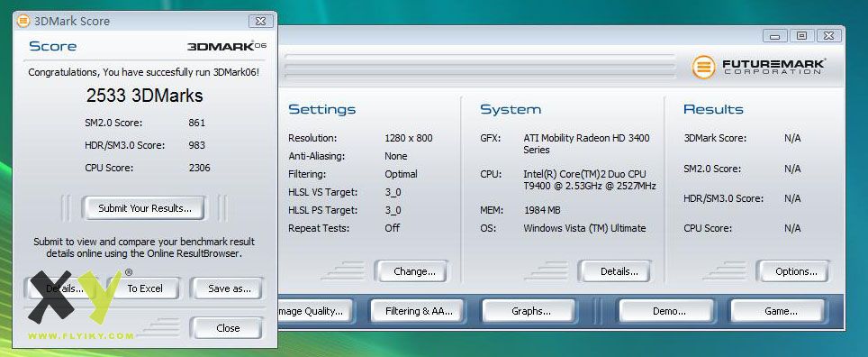Click the 3DMark Score dialog title icon
868x357 pixels.
tap(23, 21)
